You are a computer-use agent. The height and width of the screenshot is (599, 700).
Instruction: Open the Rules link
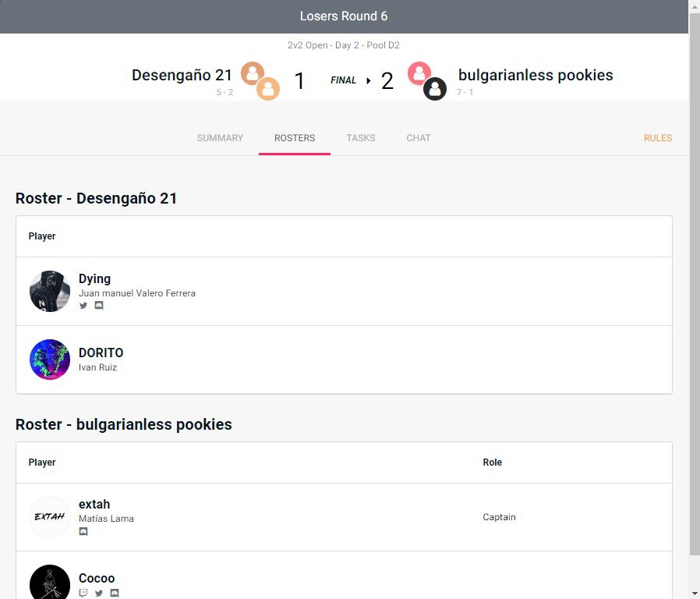tap(658, 138)
